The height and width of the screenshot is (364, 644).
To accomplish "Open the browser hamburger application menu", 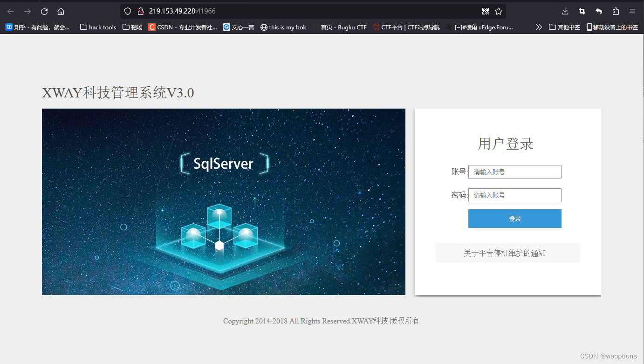I will pos(632,11).
